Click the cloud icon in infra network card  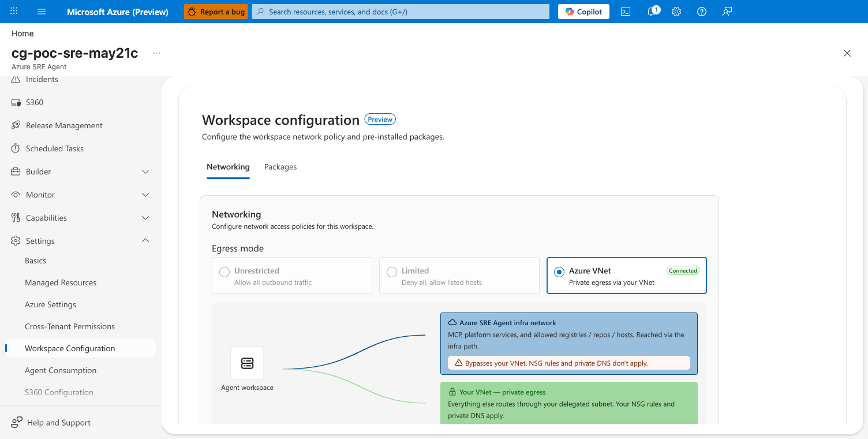453,323
